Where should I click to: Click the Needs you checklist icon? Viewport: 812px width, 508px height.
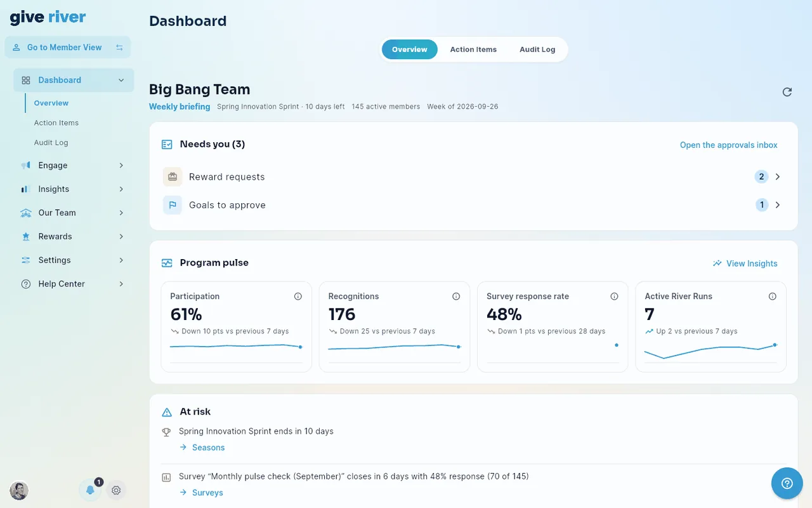pos(167,145)
